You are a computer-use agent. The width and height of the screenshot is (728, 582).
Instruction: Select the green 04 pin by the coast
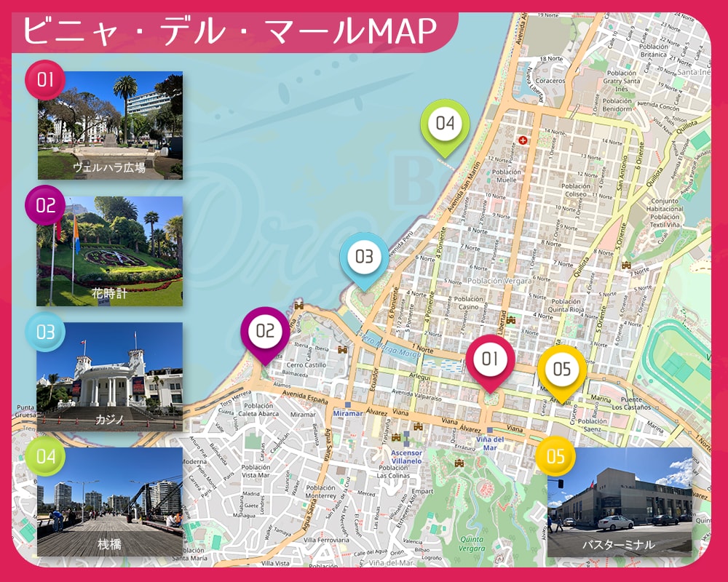click(445, 124)
